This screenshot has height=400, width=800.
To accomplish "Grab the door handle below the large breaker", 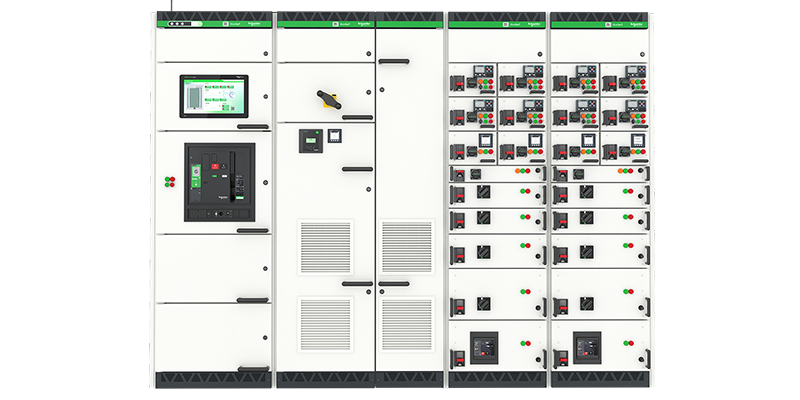I will click(253, 231).
